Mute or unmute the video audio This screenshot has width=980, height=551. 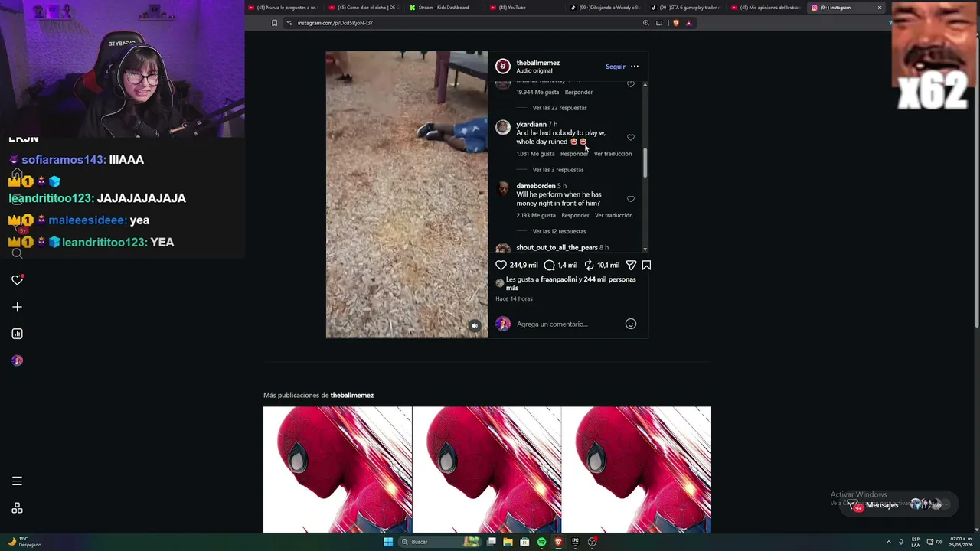pyautogui.click(x=475, y=326)
